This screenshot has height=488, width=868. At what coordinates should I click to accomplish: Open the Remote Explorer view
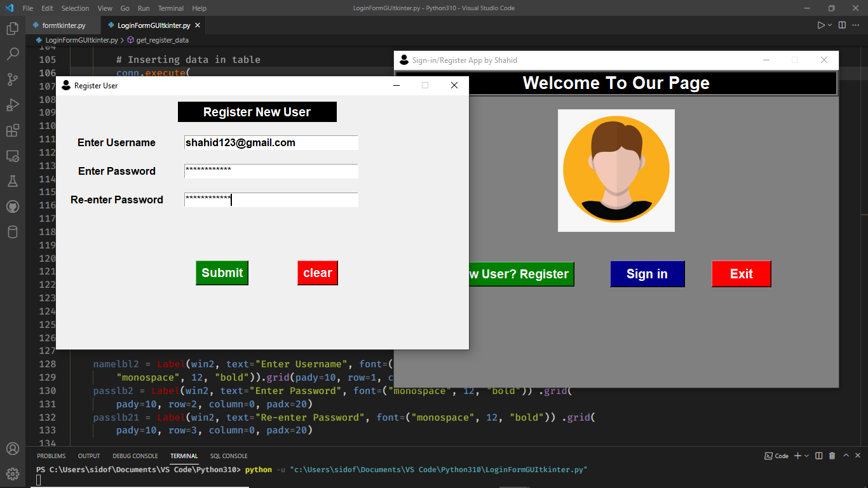tap(13, 156)
